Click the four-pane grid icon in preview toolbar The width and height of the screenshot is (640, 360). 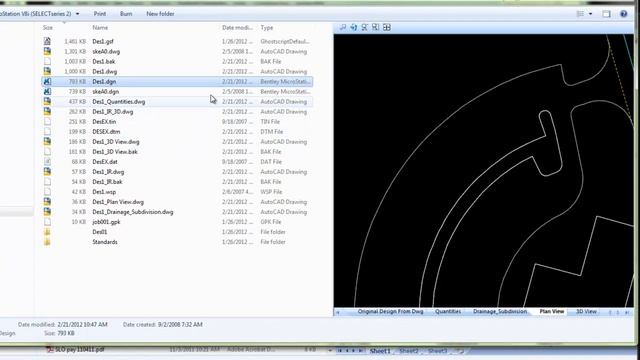tap(387, 27)
